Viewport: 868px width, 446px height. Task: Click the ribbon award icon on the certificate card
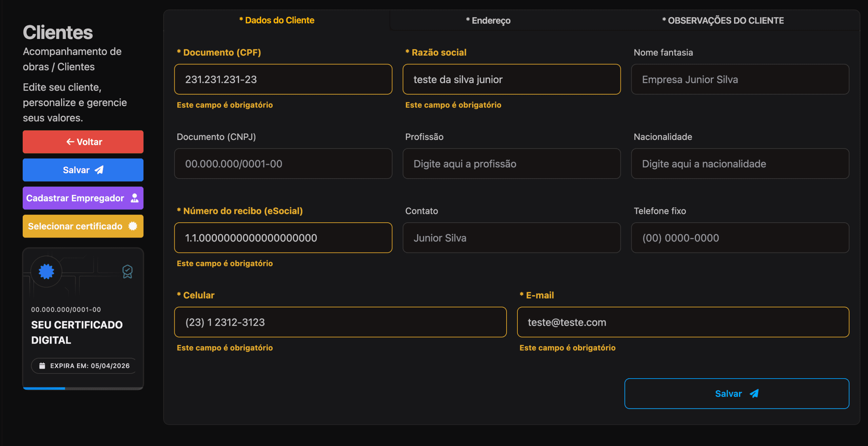(x=127, y=271)
